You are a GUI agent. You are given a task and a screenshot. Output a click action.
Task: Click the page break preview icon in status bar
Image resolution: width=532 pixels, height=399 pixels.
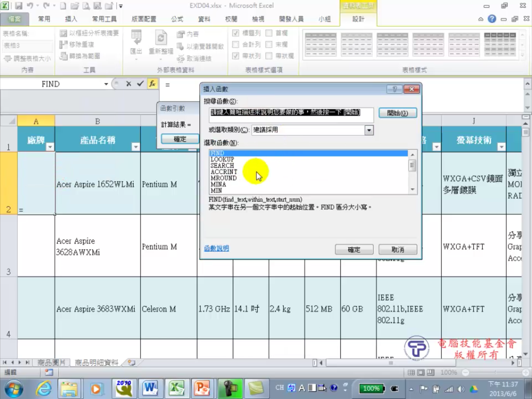tap(430, 373)
